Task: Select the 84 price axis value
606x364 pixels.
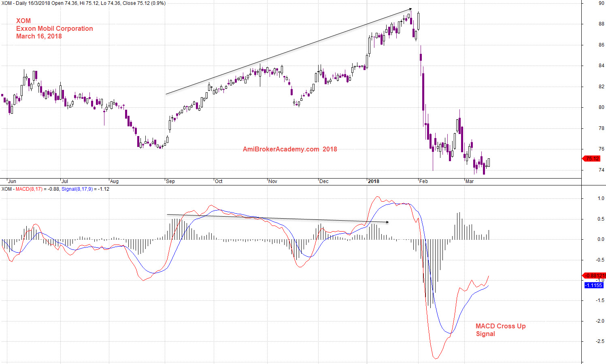Action: [602, 66]
